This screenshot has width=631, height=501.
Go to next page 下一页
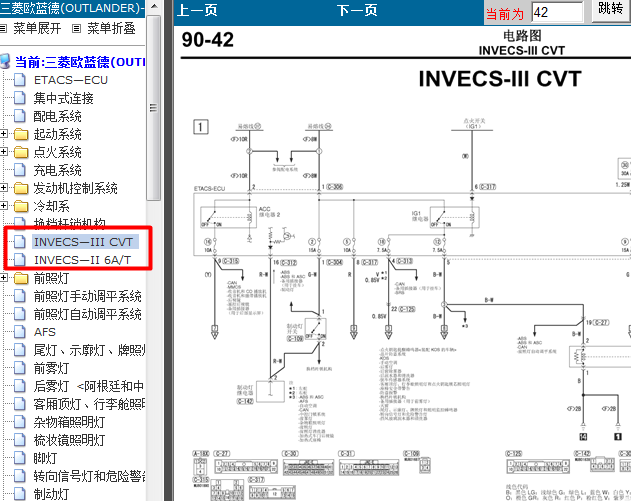357,10
